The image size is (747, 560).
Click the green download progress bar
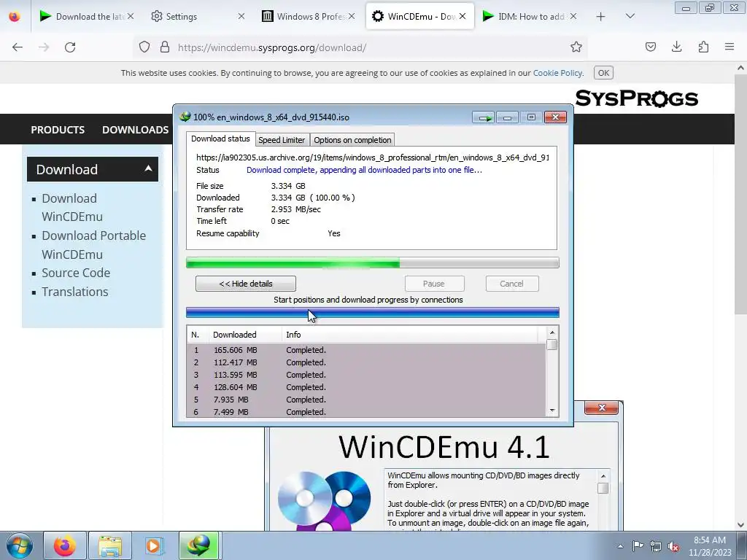(373, 262)
